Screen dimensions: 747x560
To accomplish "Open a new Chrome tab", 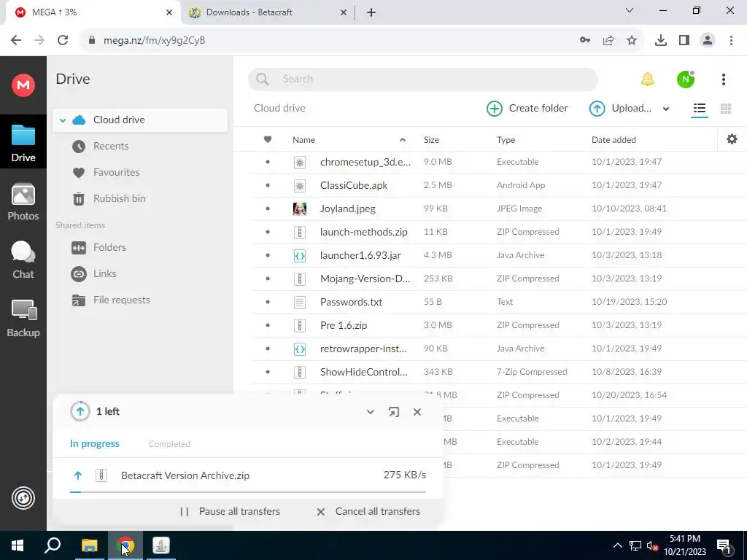I will point(371,12).
